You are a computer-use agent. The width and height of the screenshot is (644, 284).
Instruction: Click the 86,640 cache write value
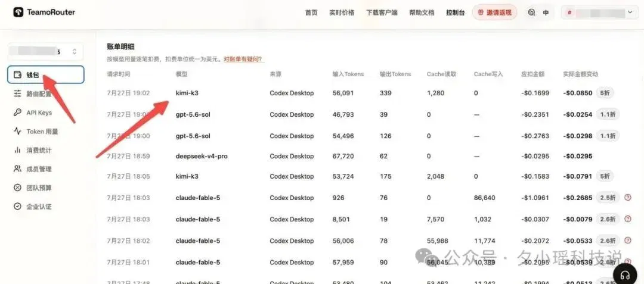[484, 198]
